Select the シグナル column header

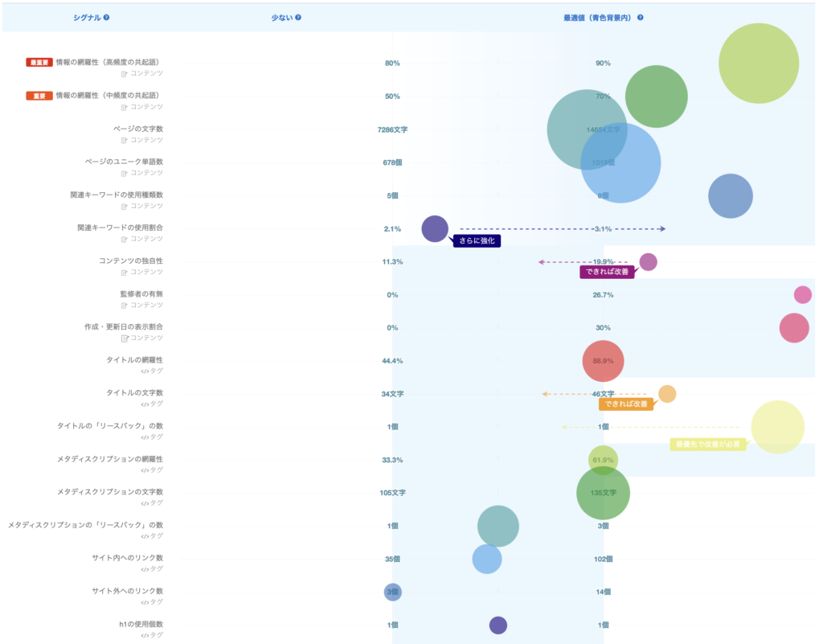pos(87,18)
